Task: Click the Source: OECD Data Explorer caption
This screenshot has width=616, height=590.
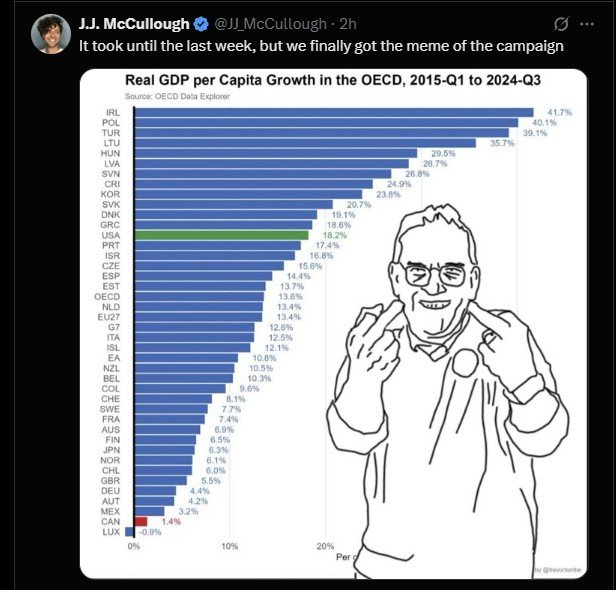Action: coord(177,96)
